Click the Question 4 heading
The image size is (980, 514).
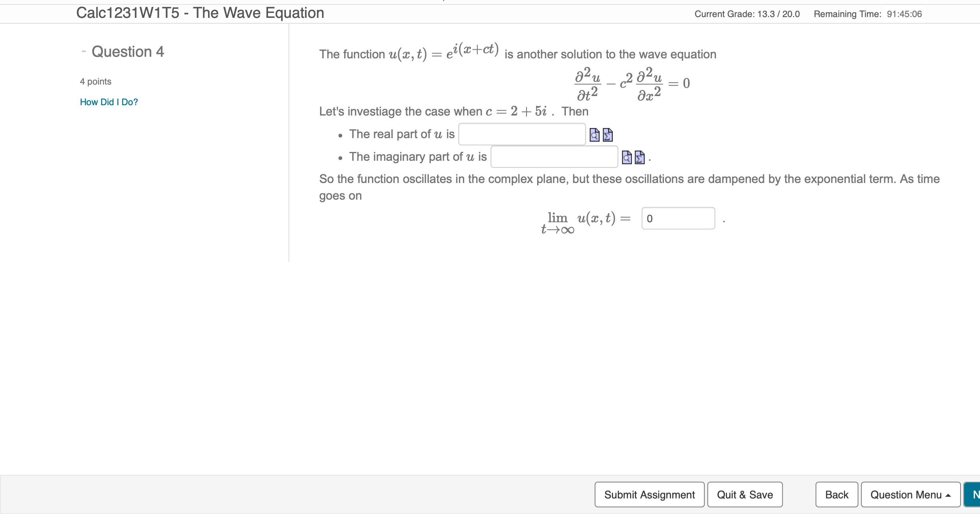[x=128, y=51]
